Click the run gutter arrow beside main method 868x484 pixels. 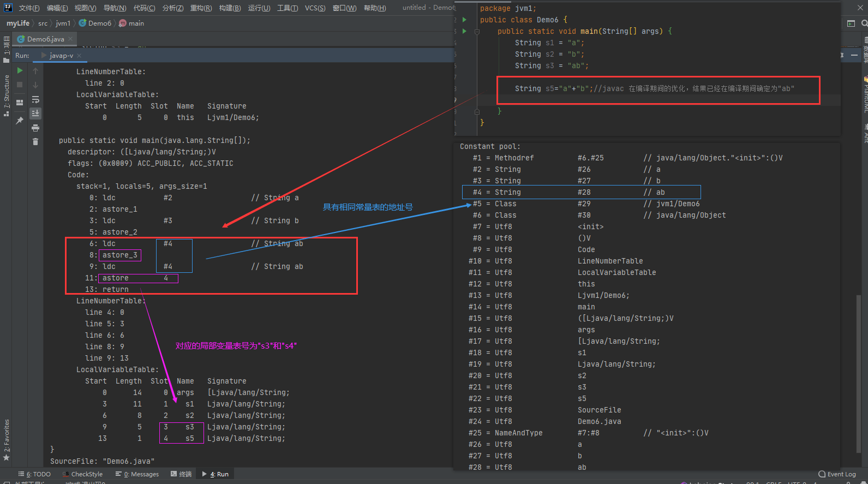[x=464, y=31]
